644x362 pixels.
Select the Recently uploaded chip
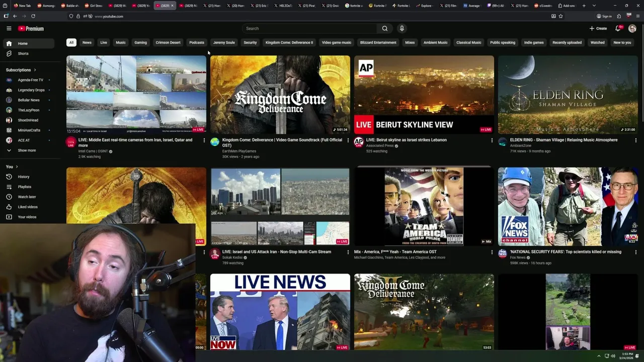tap(567, 42)
